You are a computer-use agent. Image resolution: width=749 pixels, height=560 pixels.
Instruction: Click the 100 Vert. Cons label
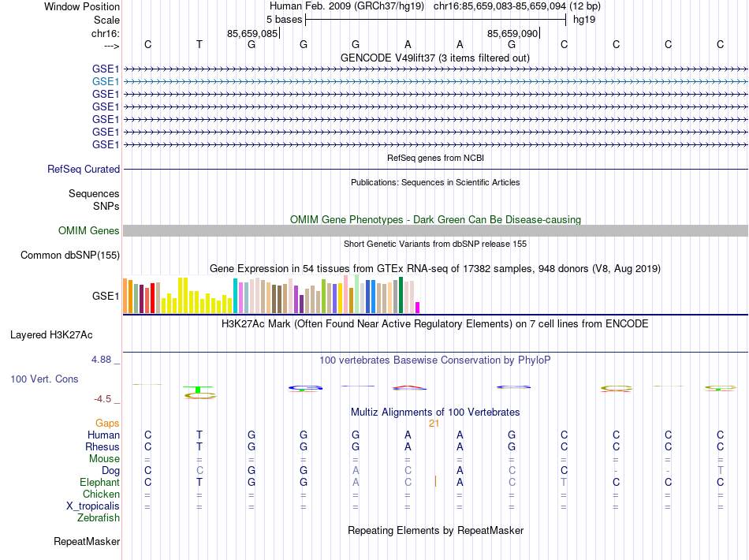pyautogui.click(x=44, y=379)
